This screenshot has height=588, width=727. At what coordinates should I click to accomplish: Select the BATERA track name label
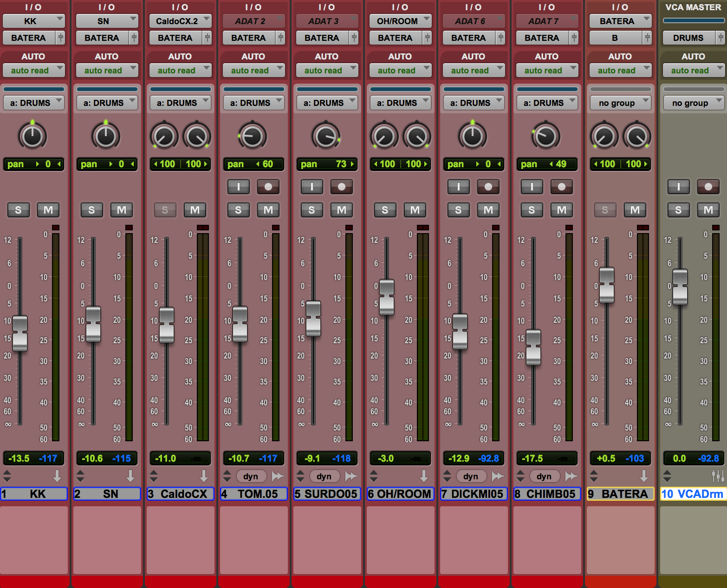click(620, 494)
